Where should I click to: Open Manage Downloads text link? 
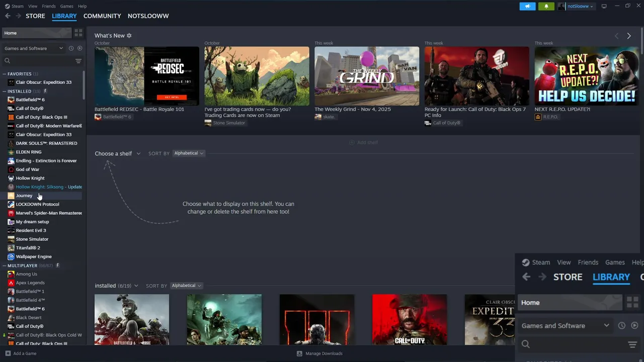324,353
